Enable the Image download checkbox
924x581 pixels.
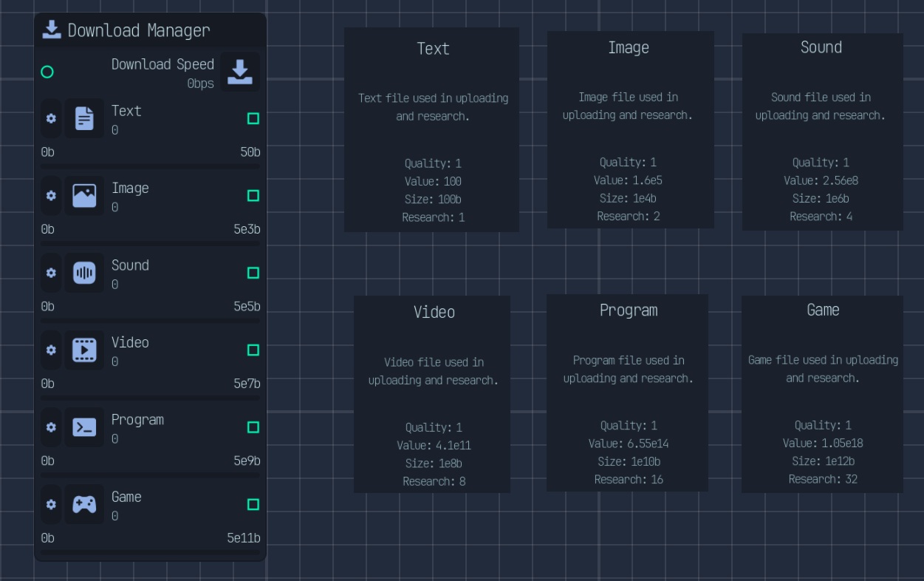(x=253, y=196)
